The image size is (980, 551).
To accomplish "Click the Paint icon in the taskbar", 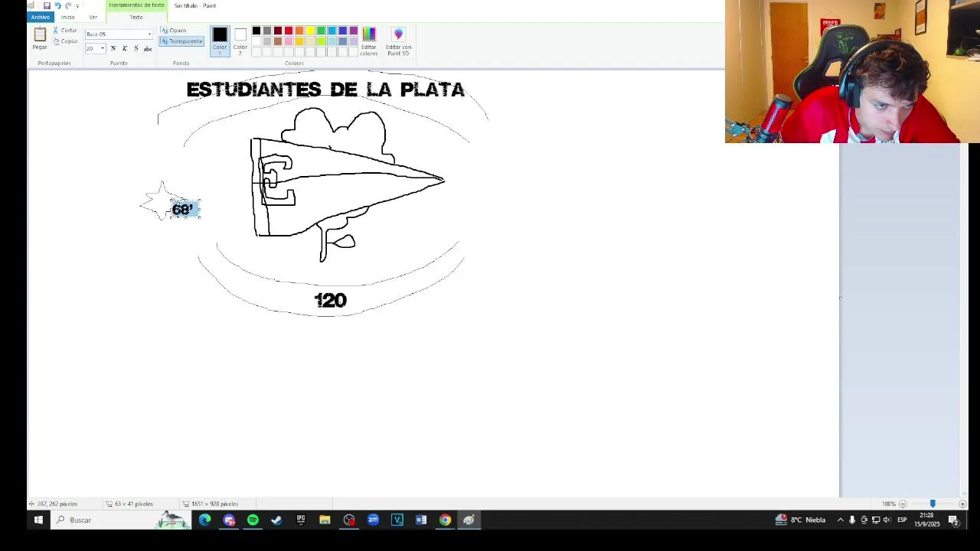I will coord(469,520).
